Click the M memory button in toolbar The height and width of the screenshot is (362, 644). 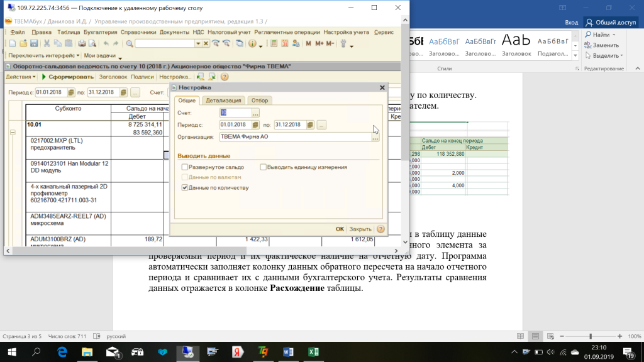tap(308, 43)
